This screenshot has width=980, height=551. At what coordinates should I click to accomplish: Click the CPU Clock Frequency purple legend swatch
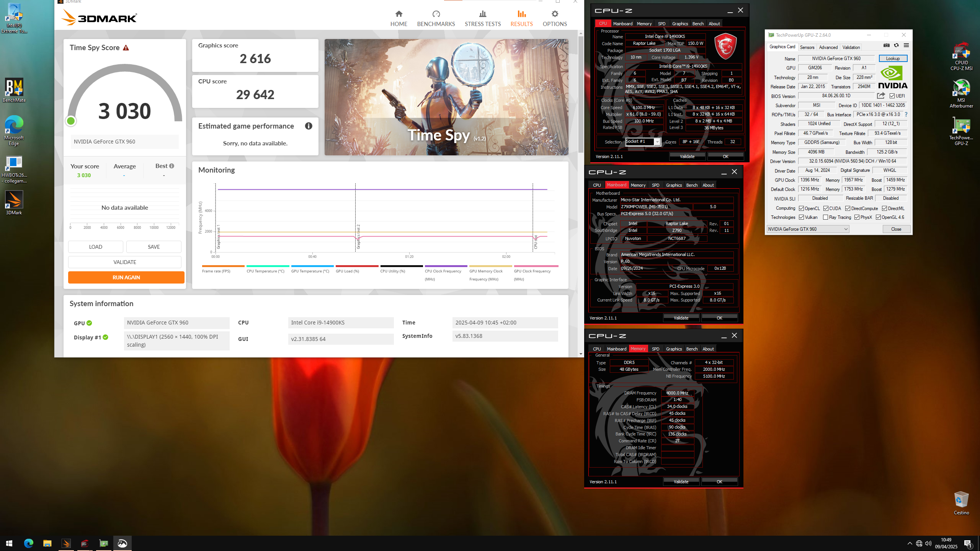pos(446,266)
